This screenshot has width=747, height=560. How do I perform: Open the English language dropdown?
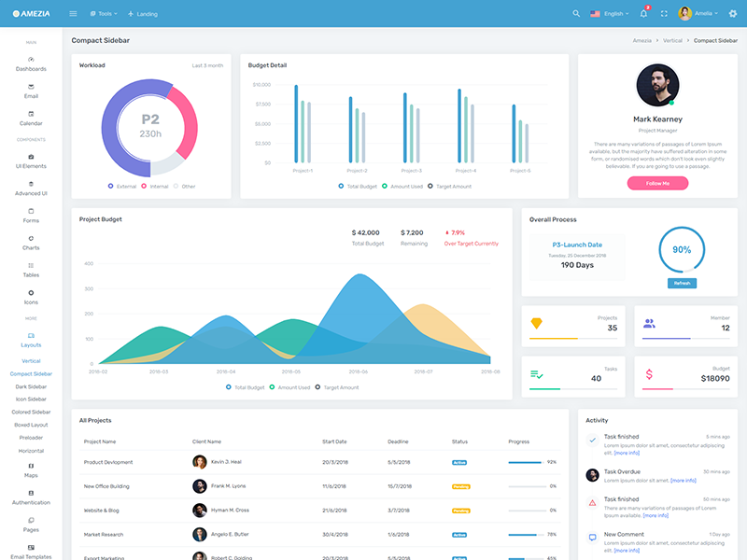[x=610, y=14]
